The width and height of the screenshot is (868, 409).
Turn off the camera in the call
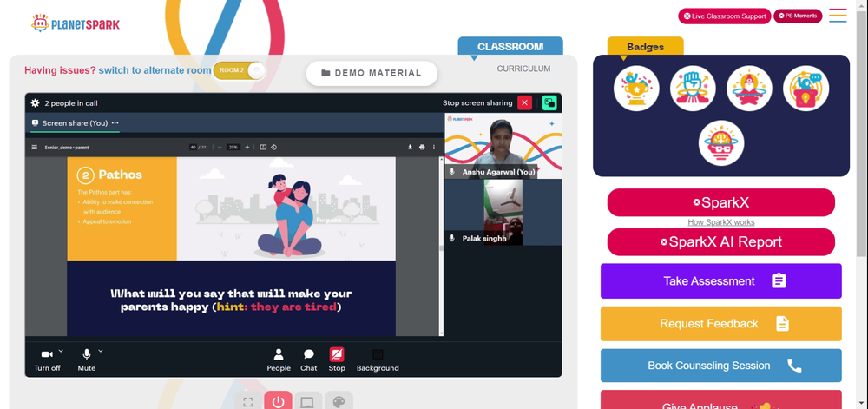[x=47, y=360]
